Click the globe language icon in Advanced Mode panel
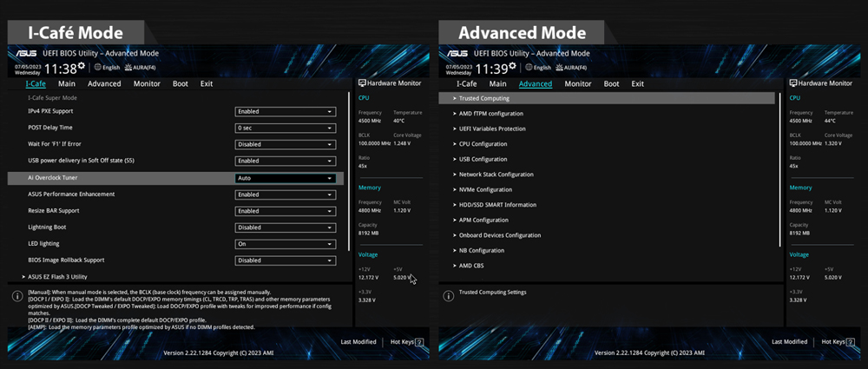868x369 pixels. [x=527, y=67]
